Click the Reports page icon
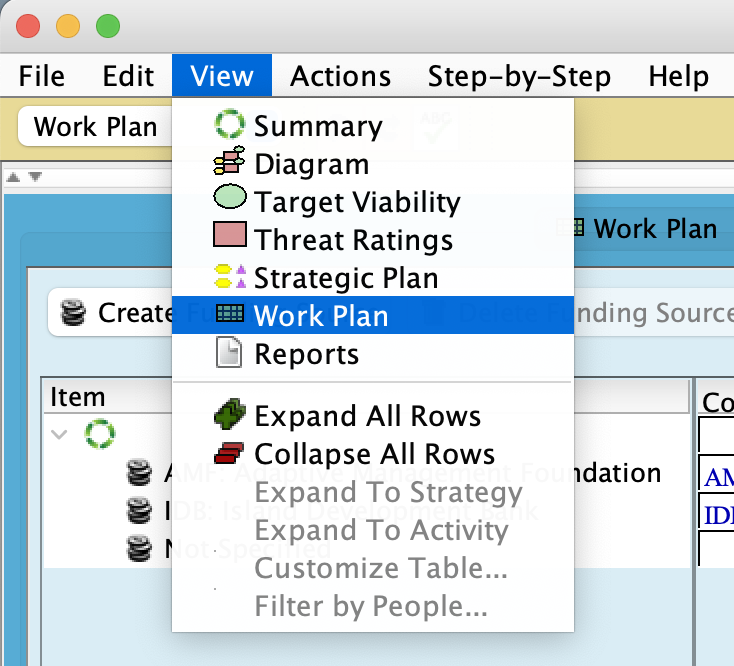The height and width of the screenshot is (666, 734). click(229, 353)
